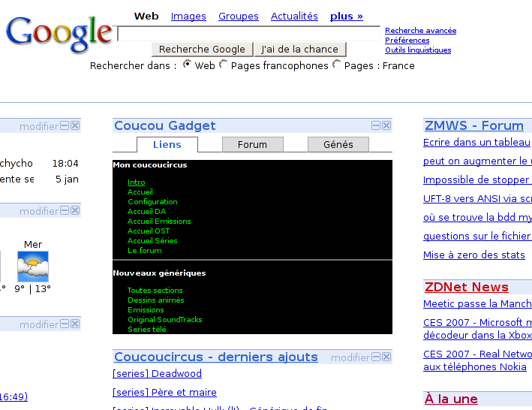Open the Meetic passe la Manche article

click(477, 304)
